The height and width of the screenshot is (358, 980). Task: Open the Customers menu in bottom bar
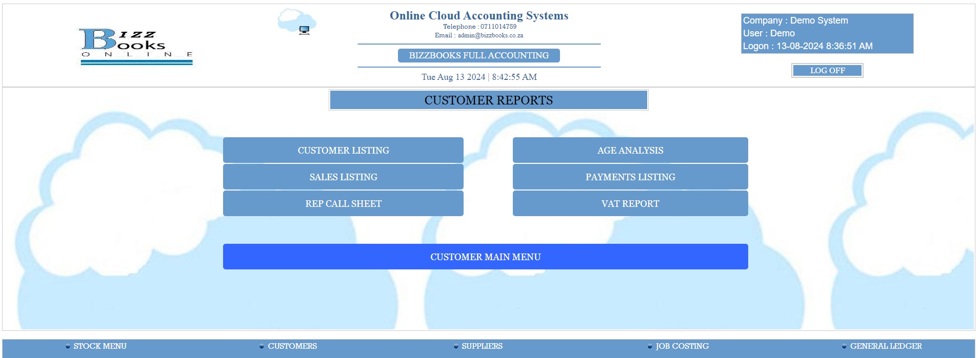[292, 346]
